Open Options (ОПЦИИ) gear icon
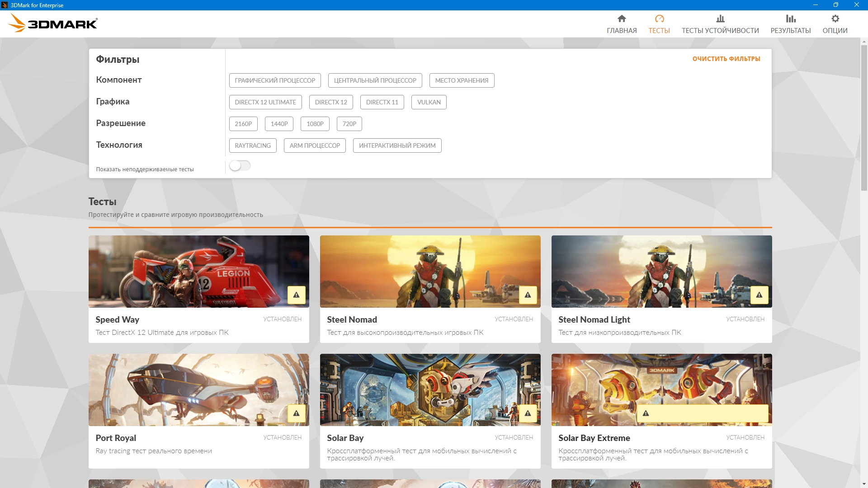 click(x=835, y=19)
